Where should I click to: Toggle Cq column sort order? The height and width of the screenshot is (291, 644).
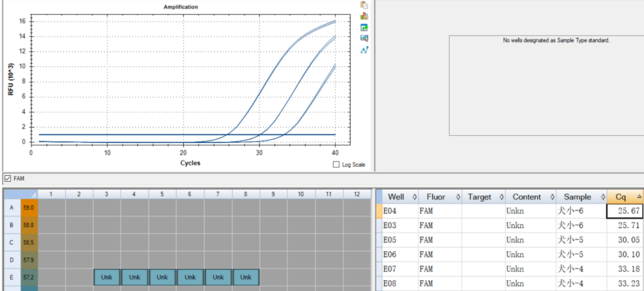[625, 197]
